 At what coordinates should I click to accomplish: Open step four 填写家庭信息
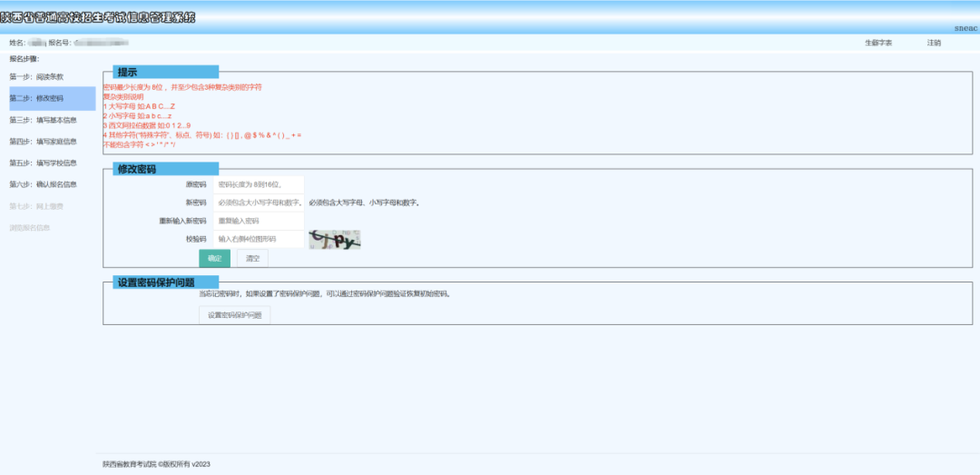tap(43, 142)
